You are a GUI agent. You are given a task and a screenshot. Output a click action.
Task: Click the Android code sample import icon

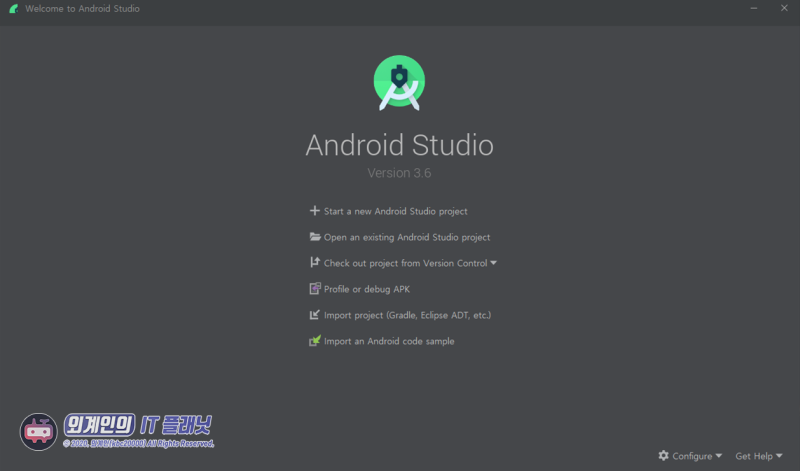(x=315, y=340)
